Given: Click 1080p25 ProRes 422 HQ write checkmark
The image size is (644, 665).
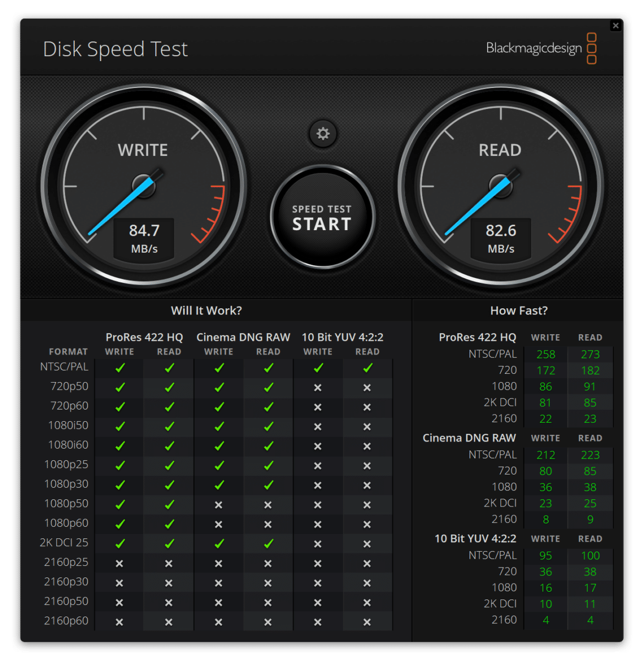Looking at the screenshot, I should coord(120,465).
